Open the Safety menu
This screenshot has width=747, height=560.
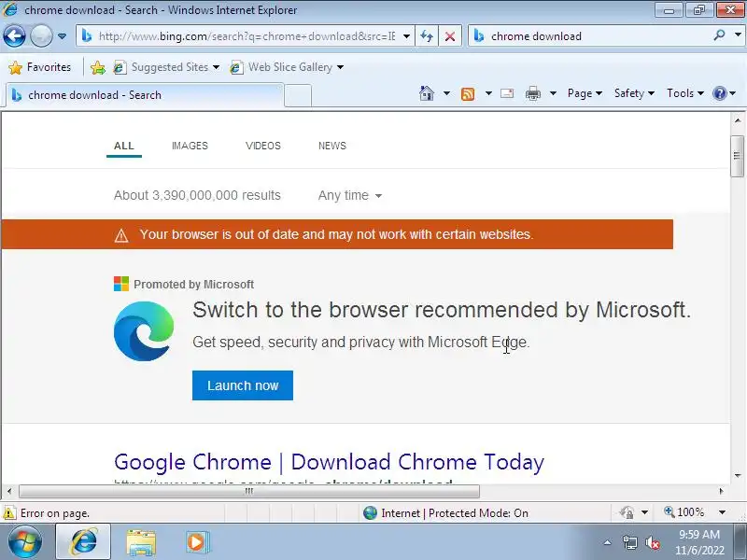click(x=634, y=93)
